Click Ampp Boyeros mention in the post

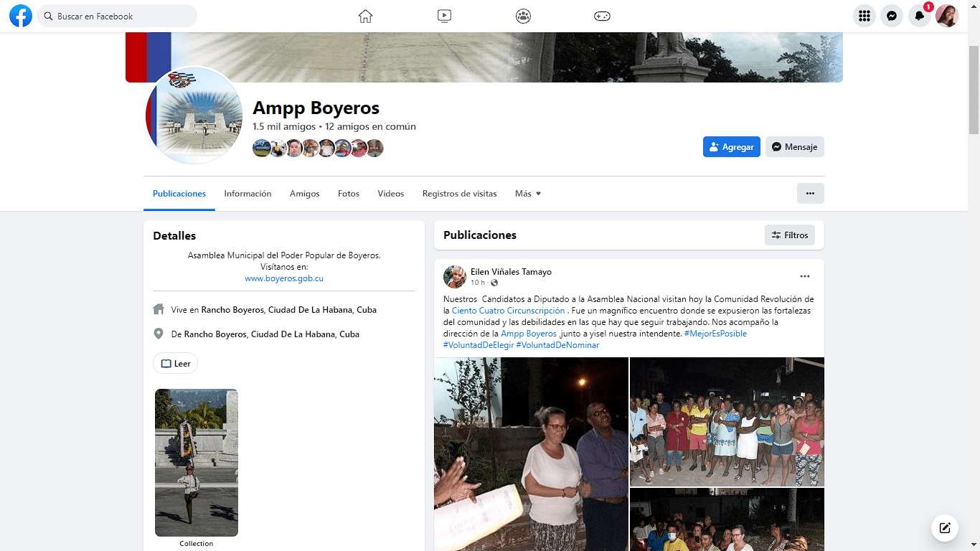pyautogui.click(x=529, y=334)
